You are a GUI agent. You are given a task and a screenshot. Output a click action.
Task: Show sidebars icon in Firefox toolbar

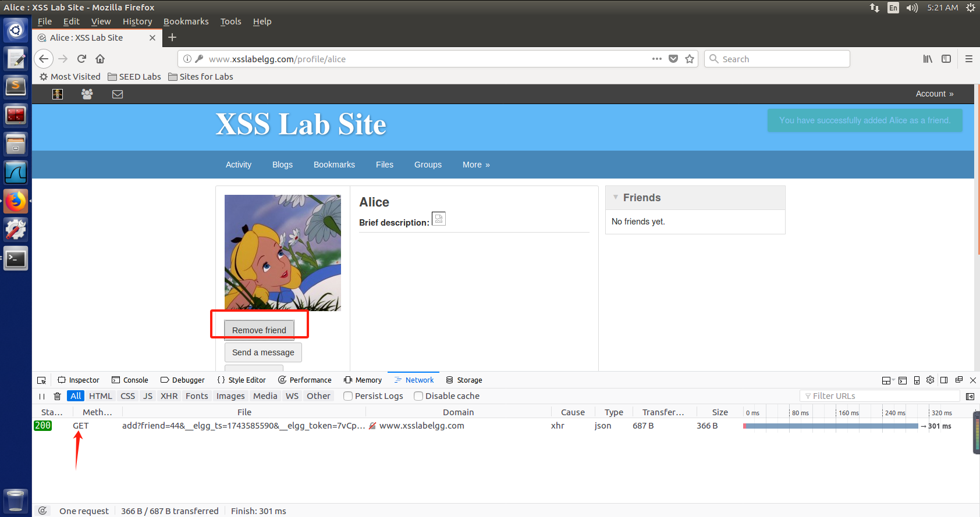click(x=946, y=59)
